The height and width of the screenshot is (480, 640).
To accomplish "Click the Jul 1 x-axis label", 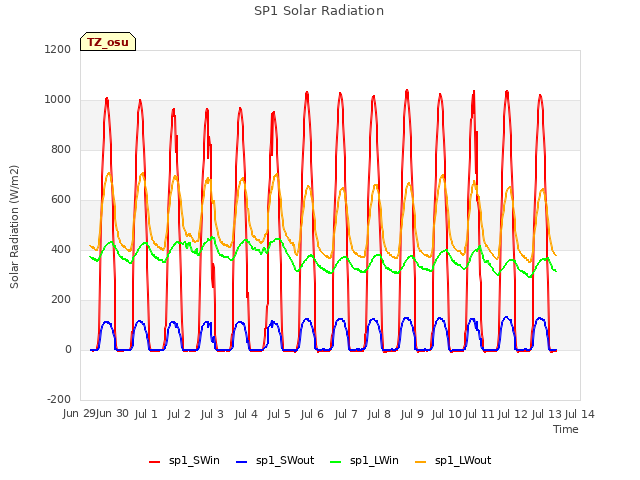I will tap(146, 414).
